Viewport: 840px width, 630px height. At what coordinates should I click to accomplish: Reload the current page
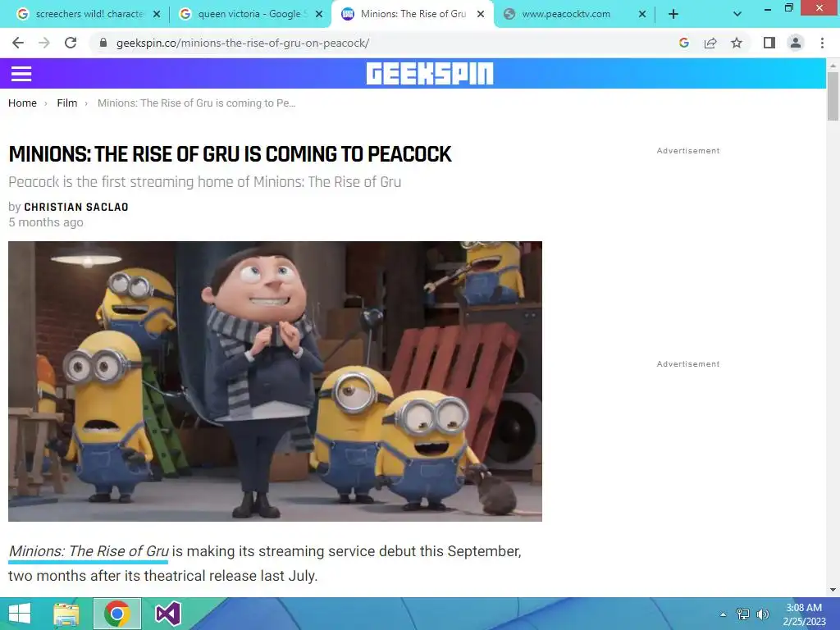pyautogui.click(x=71, y=43)
